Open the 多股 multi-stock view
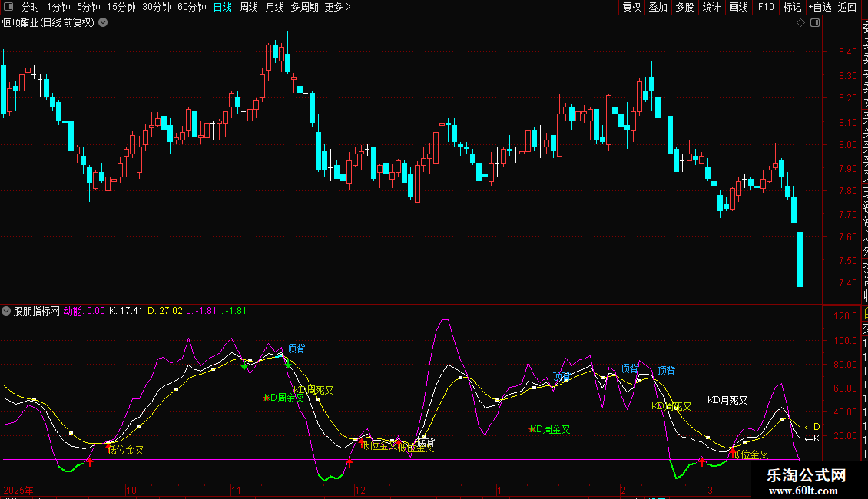The height and width of the screenshot is (499, 868). 684,7
